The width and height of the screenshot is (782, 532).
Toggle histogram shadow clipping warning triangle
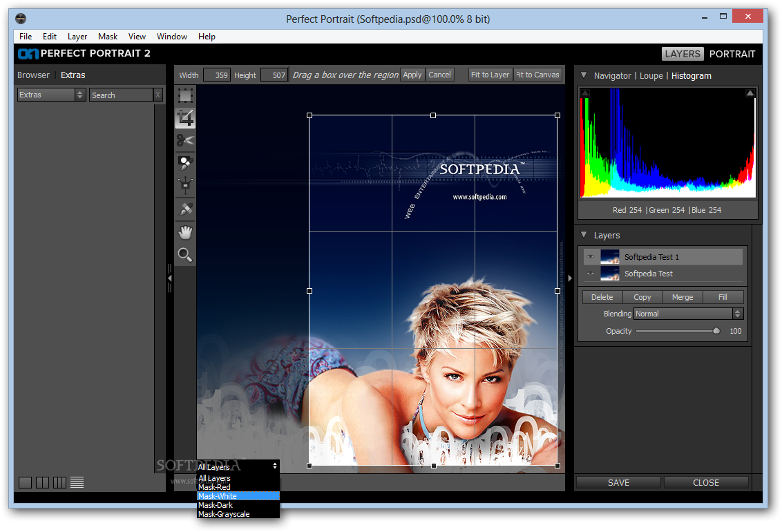point(586,93)
